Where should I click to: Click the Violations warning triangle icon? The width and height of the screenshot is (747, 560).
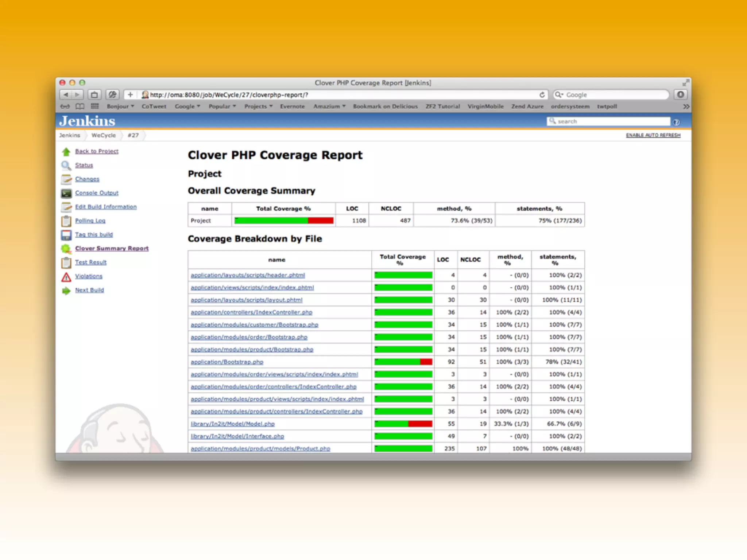[x=66, y=277]
